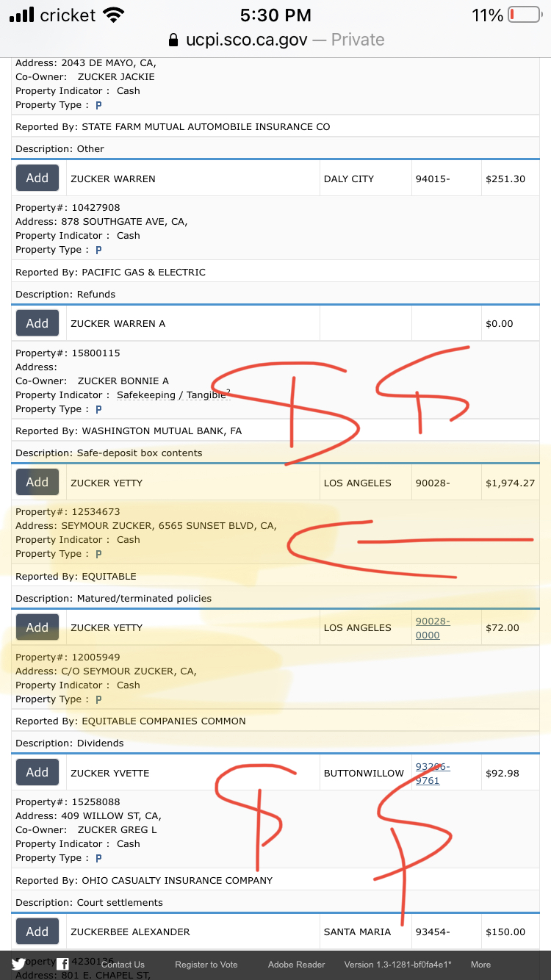Select Reported By EQUITABLE COMPANIES COMMON
This screenshot has height=980, width=551.
pos(131,721)
